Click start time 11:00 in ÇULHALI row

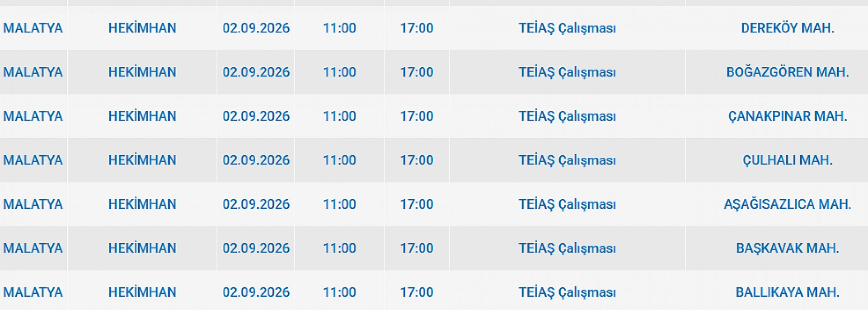click(x=339, y=160)
